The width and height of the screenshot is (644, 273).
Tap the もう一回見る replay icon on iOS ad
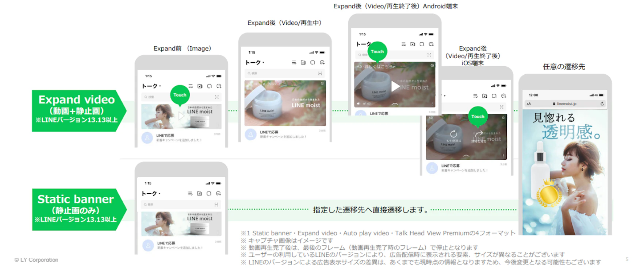point(453,134)
